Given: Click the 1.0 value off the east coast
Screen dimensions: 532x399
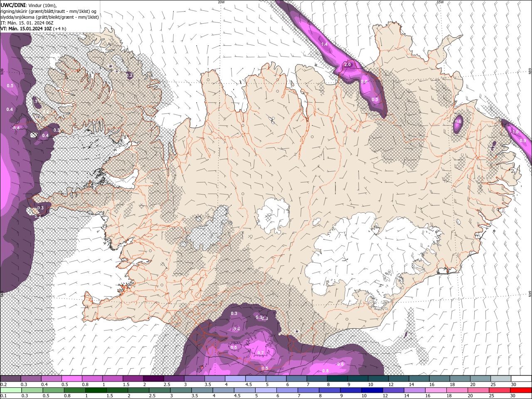Looking at the screenshot, I should tap(515, 132).
